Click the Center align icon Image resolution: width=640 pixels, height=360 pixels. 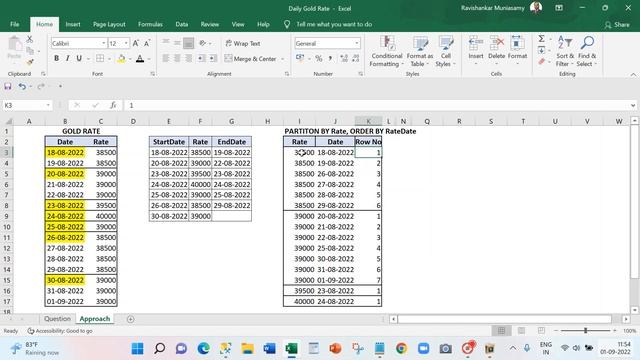pyautogui.click(x=177, y=59)
